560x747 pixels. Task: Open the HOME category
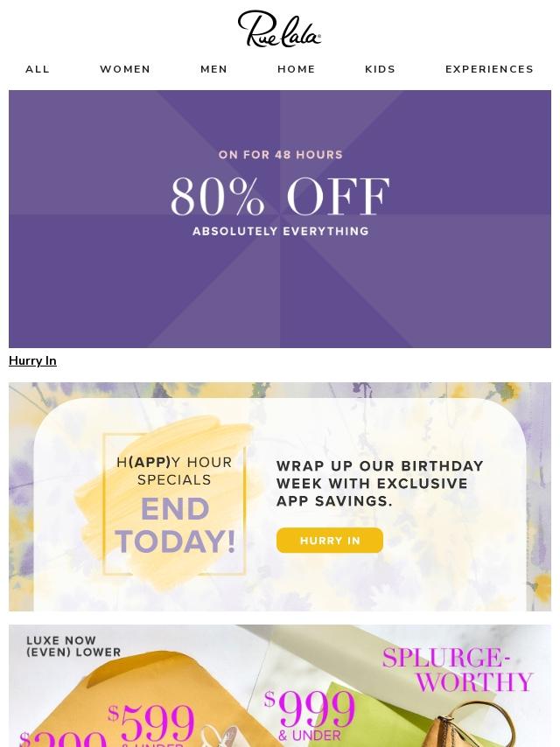tap(297, 69)
